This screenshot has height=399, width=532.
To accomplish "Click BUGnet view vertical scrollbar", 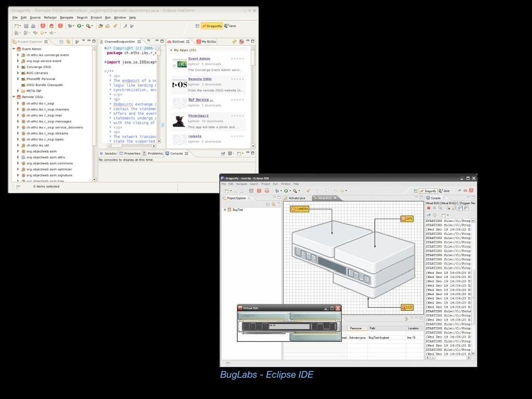I will (253, 97).
